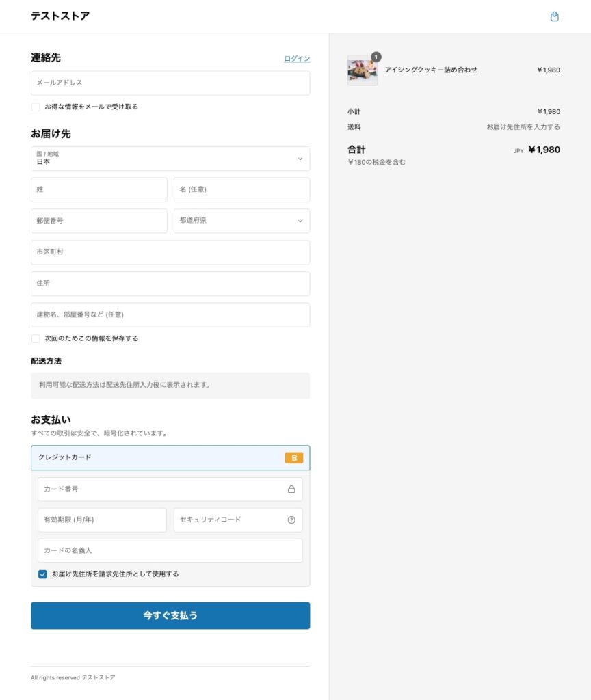Screen dimensions: 591x700
Task: Click the カード番号 card number field
Action: click(161, 489)
